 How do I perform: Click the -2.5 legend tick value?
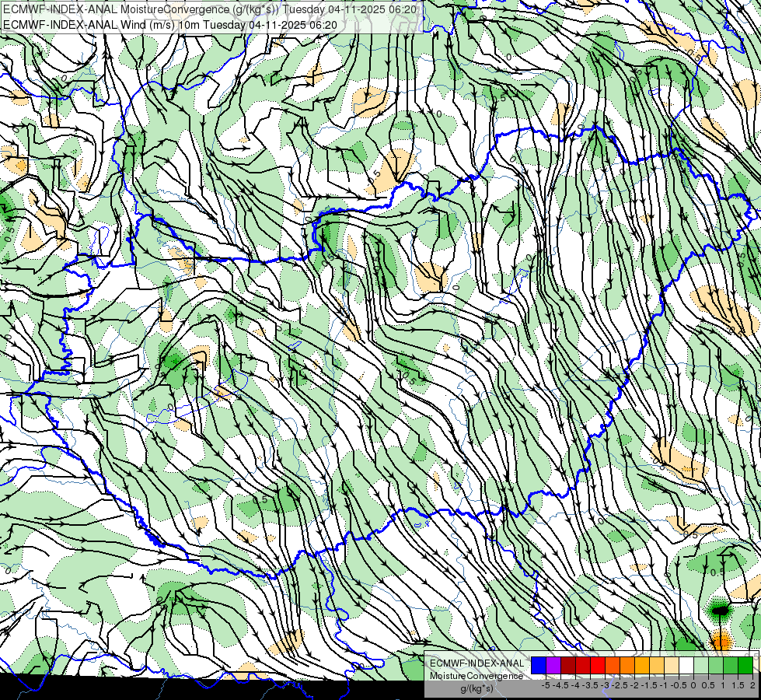620,685
